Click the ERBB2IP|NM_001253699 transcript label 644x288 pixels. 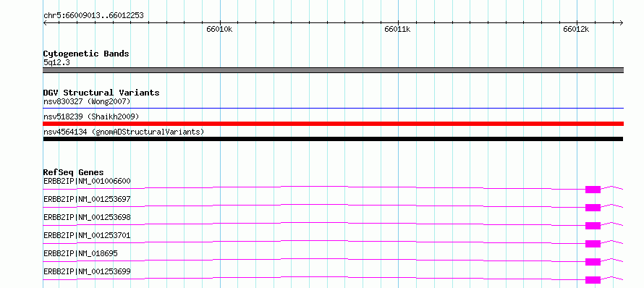coord(87,271)
